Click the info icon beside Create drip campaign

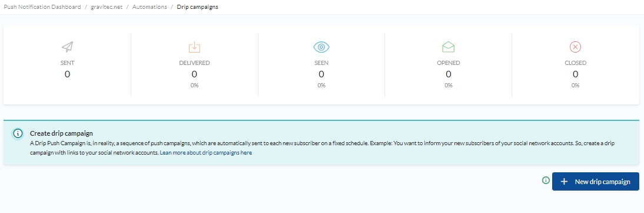pyautogui.click(x=18, y=133)
